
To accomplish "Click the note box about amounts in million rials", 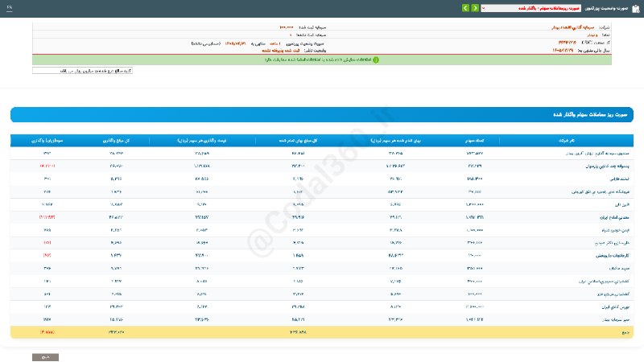I will pos(82,71).
